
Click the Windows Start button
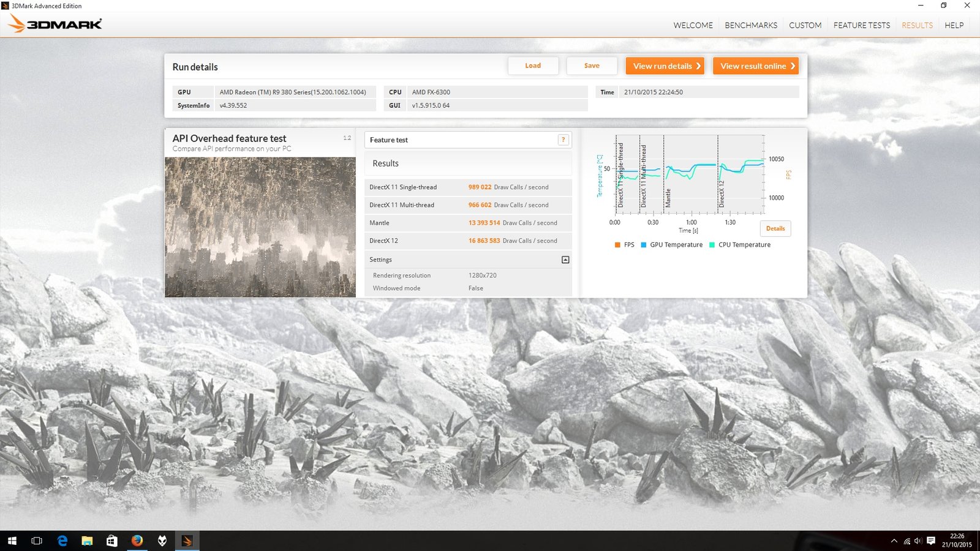[12, 541]
